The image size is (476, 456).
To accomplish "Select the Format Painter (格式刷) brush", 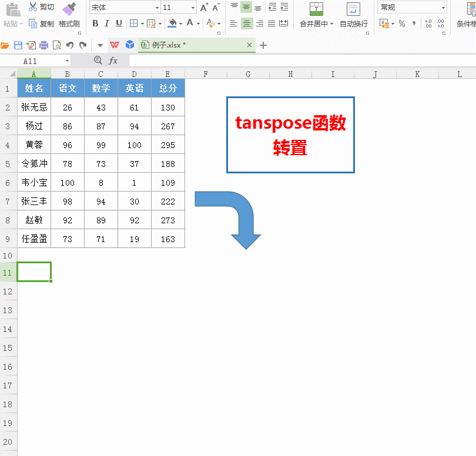I will coord(69,9).
